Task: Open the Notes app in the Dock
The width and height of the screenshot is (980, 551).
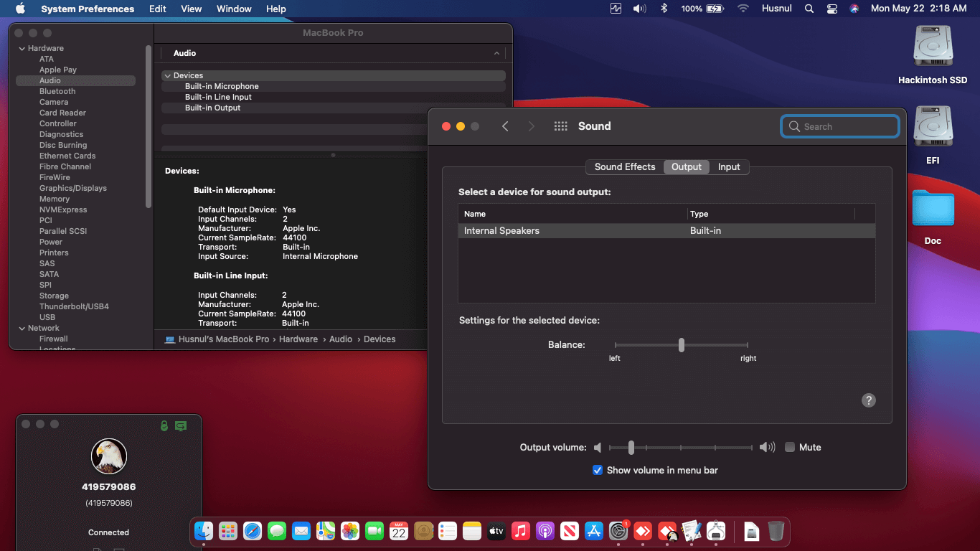Action: click(x=472, y=531)
